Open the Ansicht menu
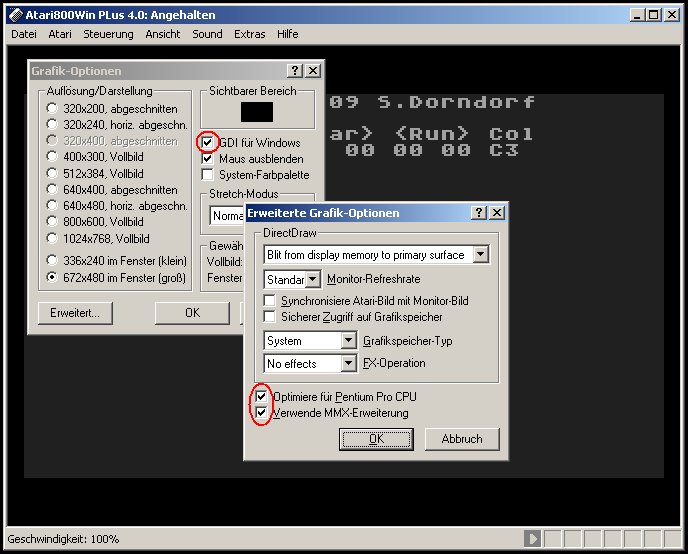 163,34
